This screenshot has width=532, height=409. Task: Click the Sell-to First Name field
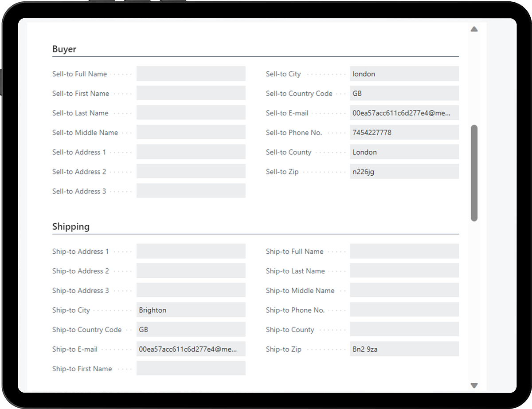coord(191,94)
